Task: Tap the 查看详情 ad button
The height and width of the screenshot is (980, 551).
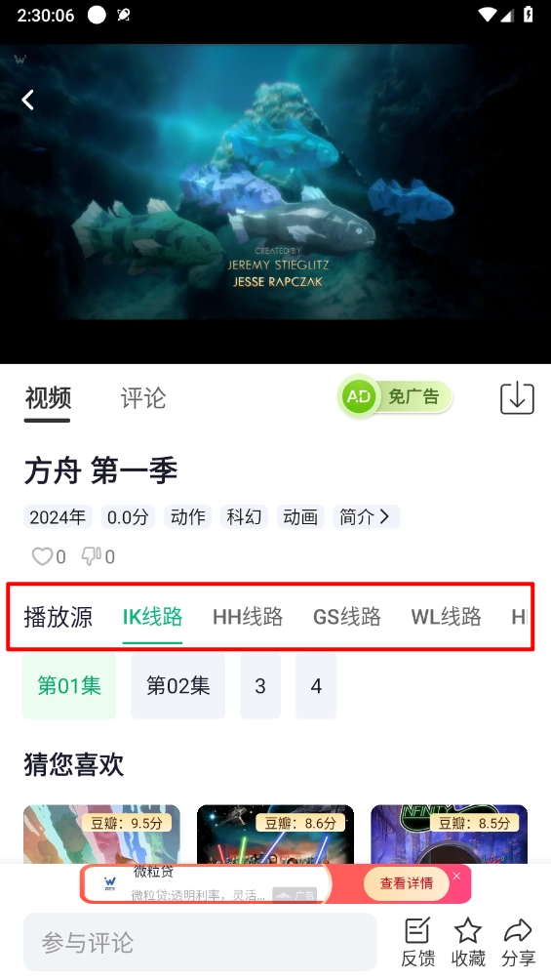Action: coord(407,883)
